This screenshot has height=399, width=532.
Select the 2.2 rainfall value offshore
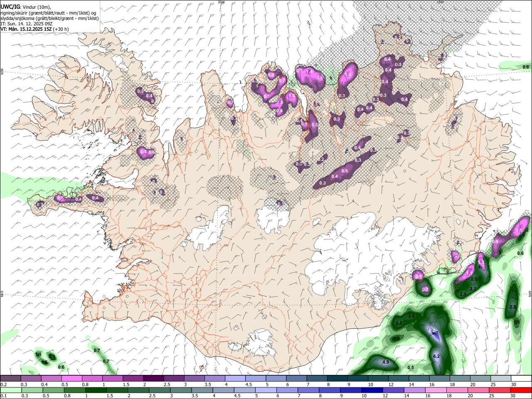pyautogui.click(x=399, y=323)
